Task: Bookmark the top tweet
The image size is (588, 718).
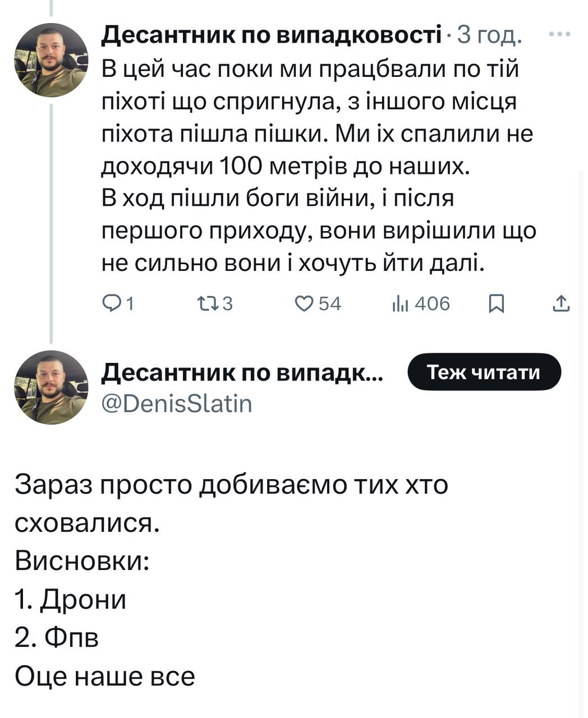Action: click(497, 304)
